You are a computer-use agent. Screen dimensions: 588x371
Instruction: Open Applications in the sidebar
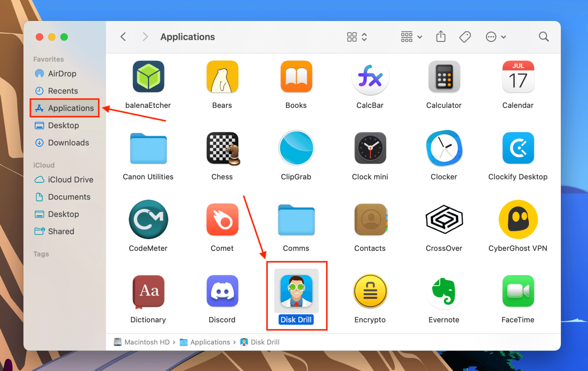click(x=65, y=108)
